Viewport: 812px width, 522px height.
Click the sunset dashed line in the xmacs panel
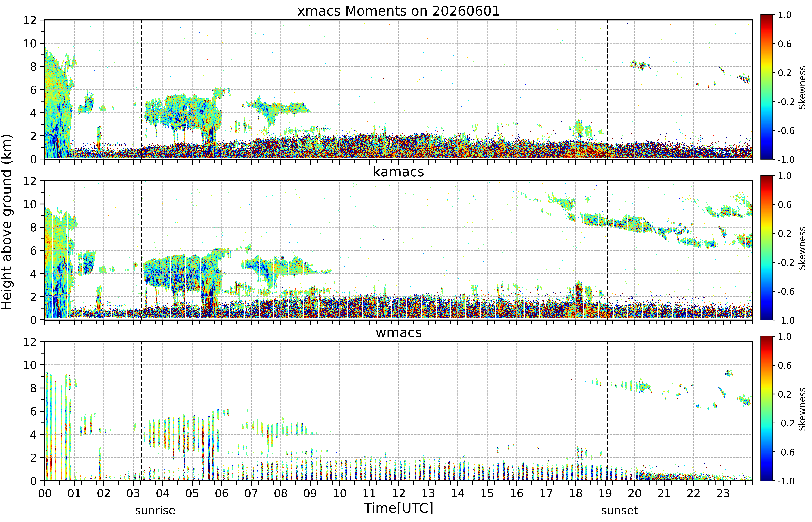point(607,90)
